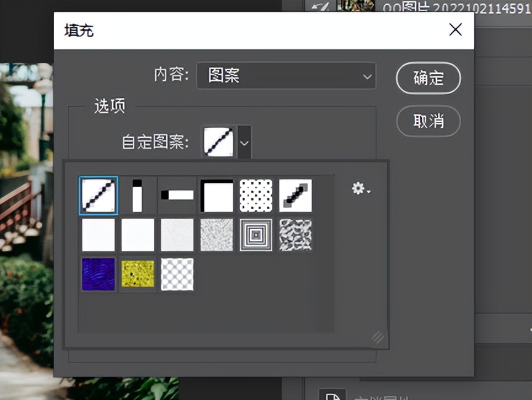Reselect the diagonal line pattern
Image resolution: width=532 pixels, height=400 pixels.
click(98, 195)
